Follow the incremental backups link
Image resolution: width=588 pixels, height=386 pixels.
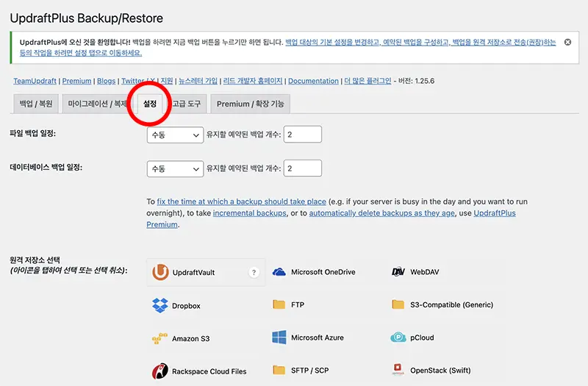coord(250,213)
